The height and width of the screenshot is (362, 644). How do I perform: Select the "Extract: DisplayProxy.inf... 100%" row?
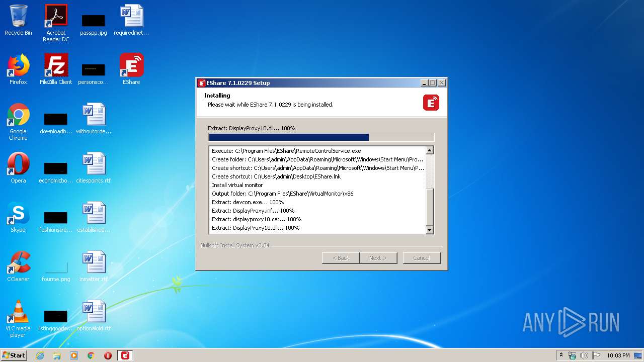317,211
